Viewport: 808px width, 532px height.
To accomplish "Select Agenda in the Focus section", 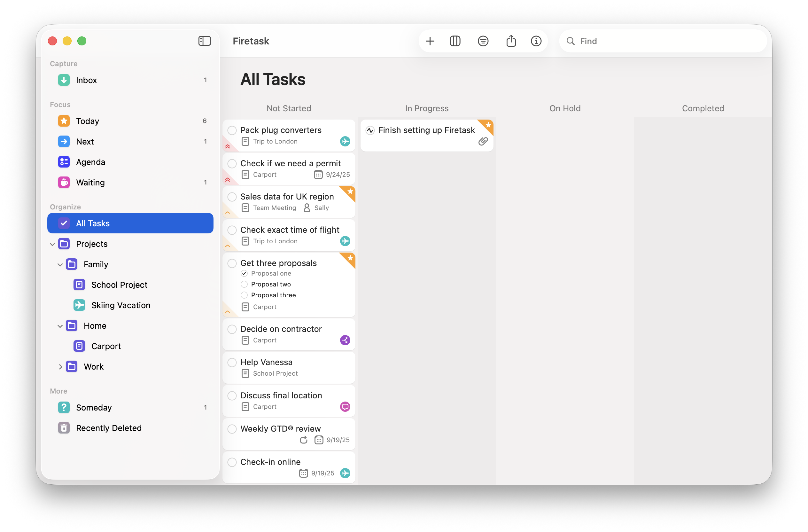I will tap(90, 162).
